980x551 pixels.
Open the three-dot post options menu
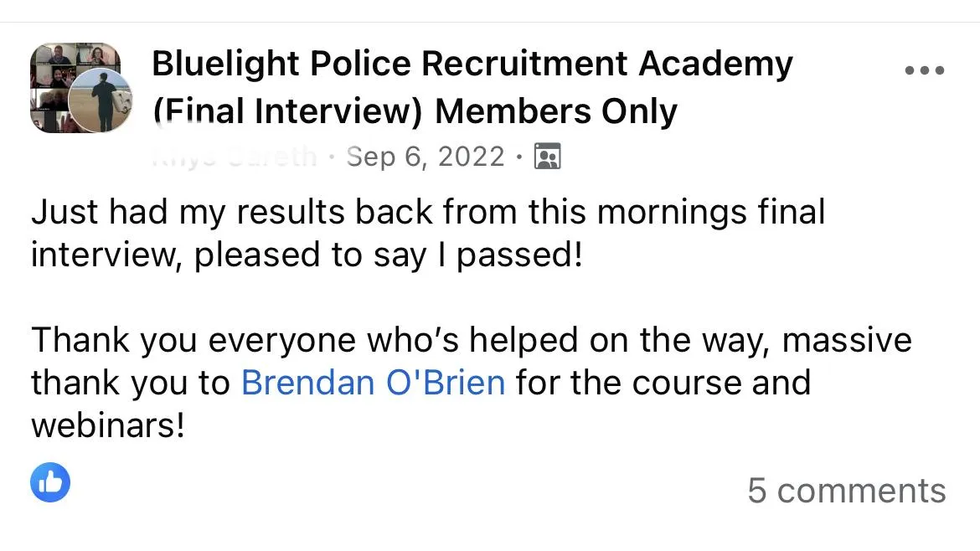click(925, 70)
